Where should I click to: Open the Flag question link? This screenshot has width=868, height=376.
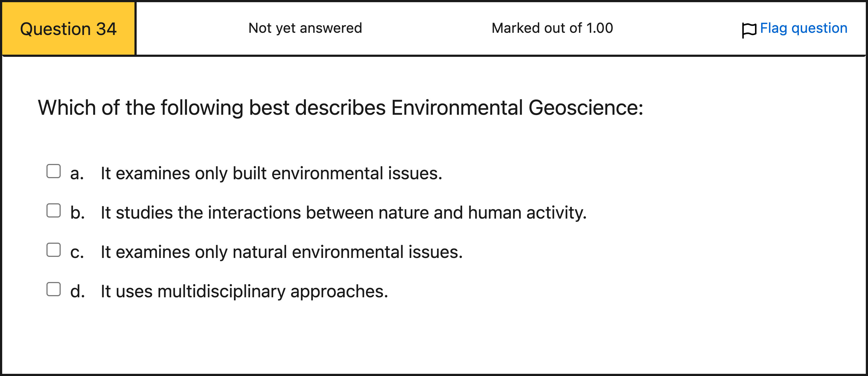(x=803, y=28)
